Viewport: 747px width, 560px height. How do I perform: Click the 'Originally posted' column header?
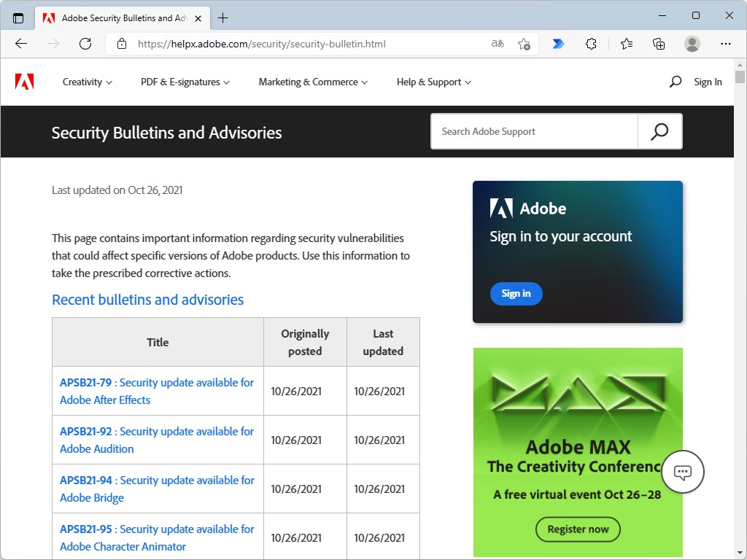305,343
